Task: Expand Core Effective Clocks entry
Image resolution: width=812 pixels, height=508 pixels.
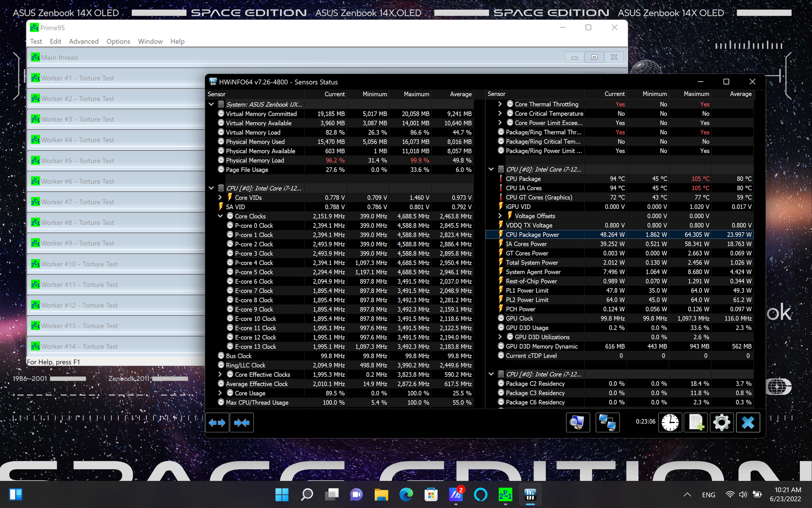Action: point(220,375)
